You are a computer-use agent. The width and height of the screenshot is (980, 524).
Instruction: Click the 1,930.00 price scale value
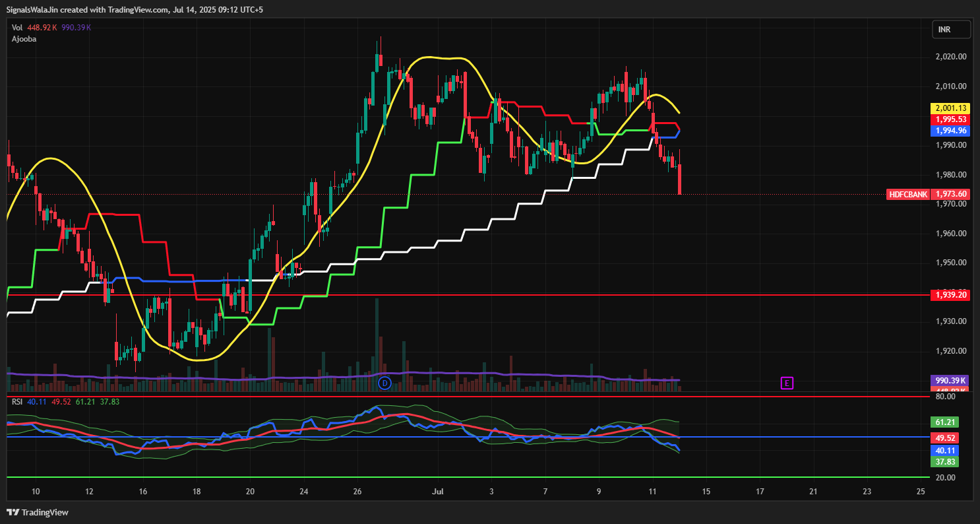951,321
